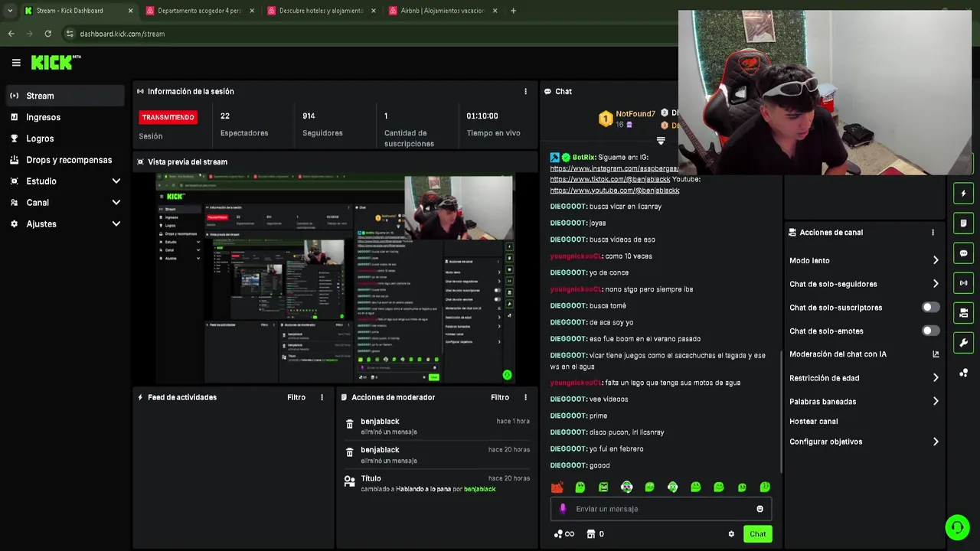The image size is (980, 551).
Task: Click the Título change icon in moderator actions
Action: (x=350, y=482)
